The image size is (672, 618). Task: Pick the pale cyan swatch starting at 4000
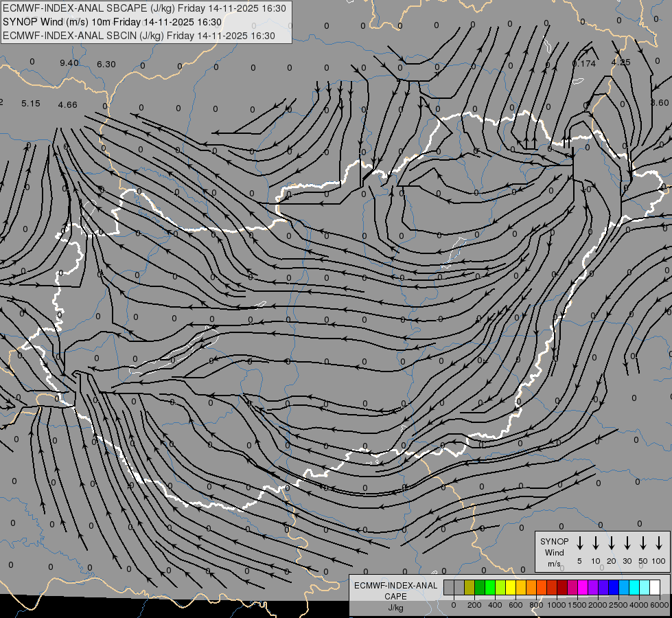(x=644, y=587)
